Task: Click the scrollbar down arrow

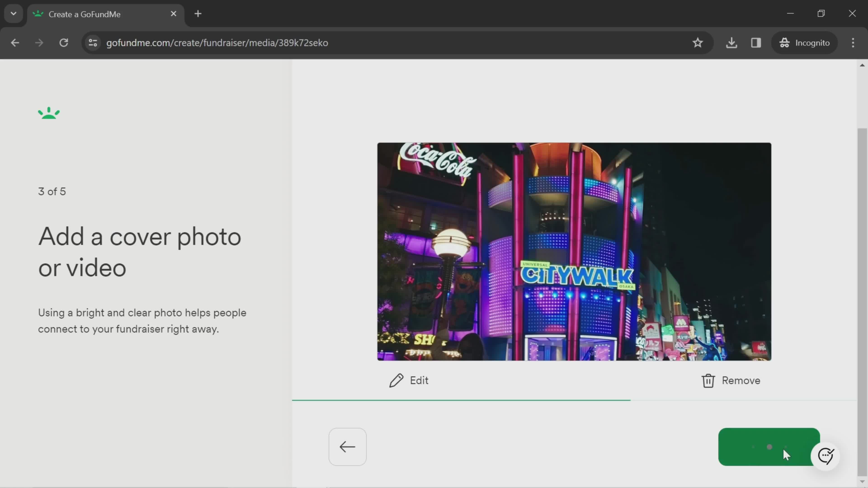Action: pos(862,482)
